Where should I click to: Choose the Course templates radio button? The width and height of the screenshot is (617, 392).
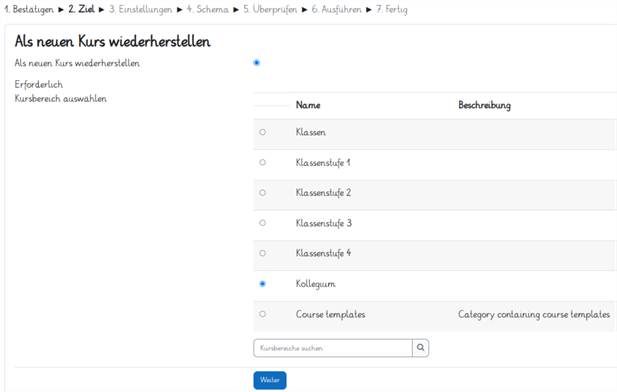click(x=262, y=314)
